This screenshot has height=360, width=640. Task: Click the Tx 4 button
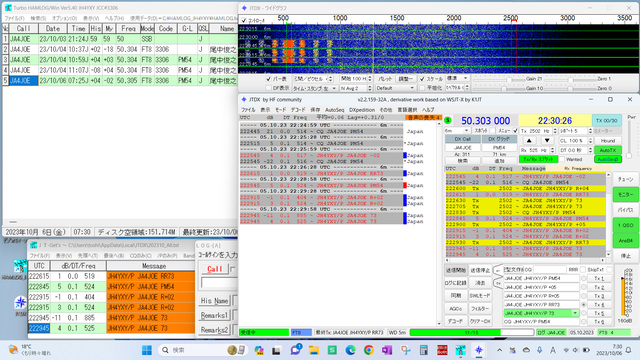(x=599, y=304)
